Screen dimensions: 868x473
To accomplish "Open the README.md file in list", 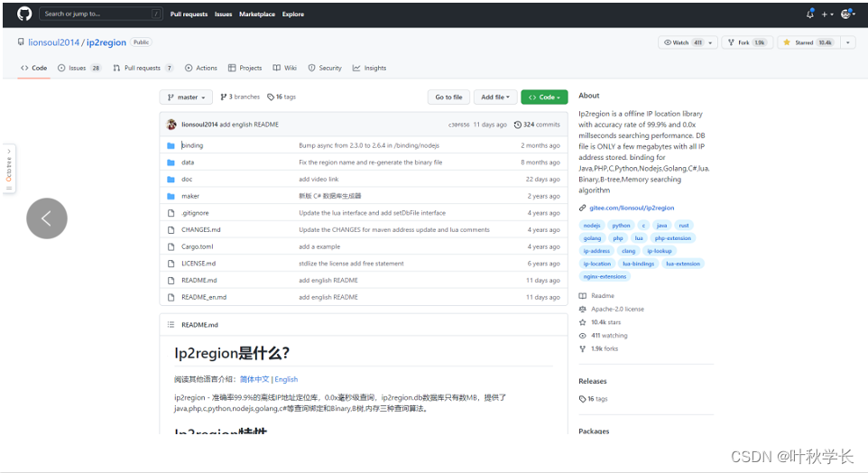I will [199, 280].
